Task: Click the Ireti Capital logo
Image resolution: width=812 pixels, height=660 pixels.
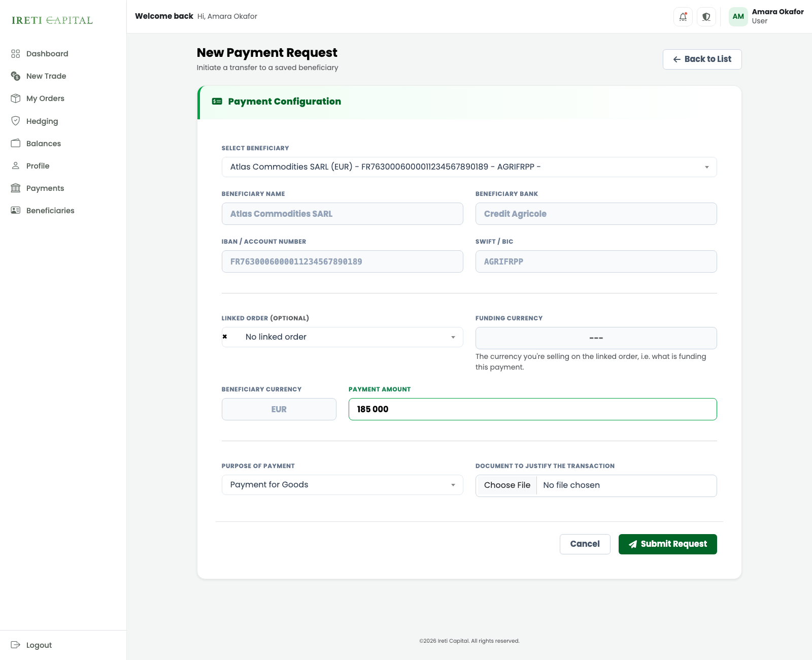Action: [x=52, y=20]
